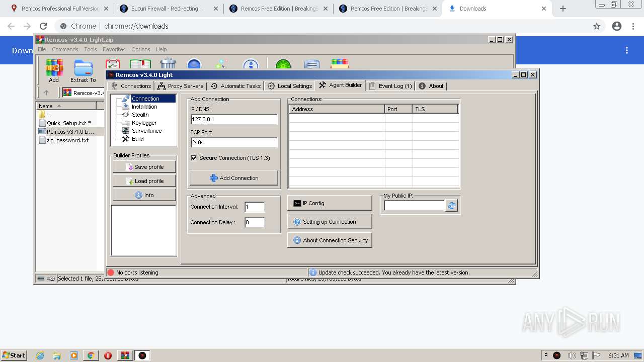Click the Setting up Connection button

pos(330,222)
